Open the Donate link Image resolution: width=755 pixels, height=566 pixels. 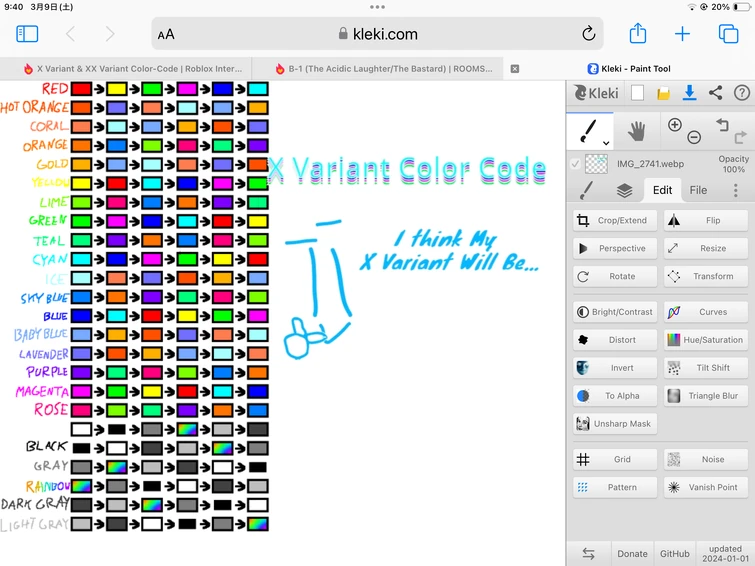pos(632,553)
